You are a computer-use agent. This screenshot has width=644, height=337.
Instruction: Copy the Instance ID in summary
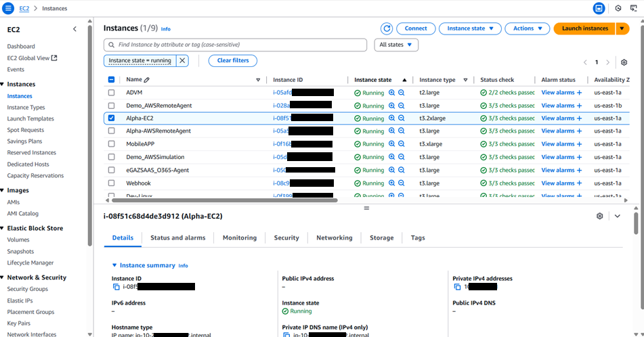tap(116, 287)
